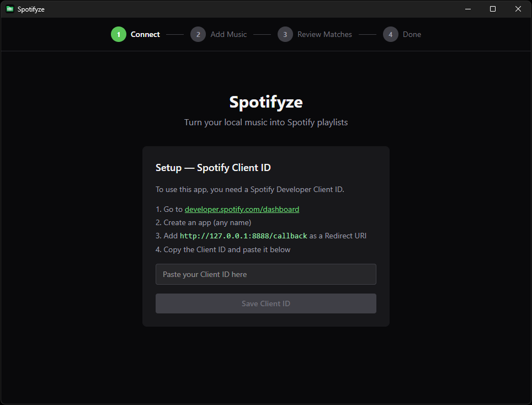
Task: Open the Review Matches step
Action: tap(324, 34)
